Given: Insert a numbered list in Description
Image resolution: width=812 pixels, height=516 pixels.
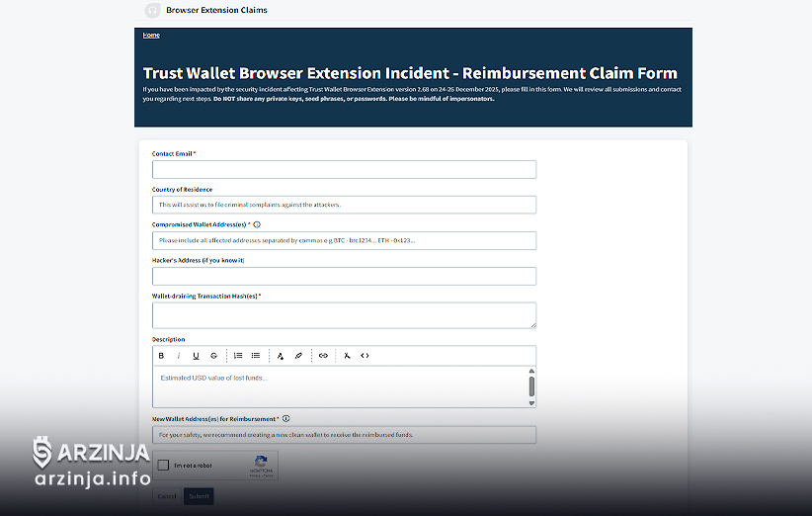Looking at the screenshot, I should tap(238, 356).
